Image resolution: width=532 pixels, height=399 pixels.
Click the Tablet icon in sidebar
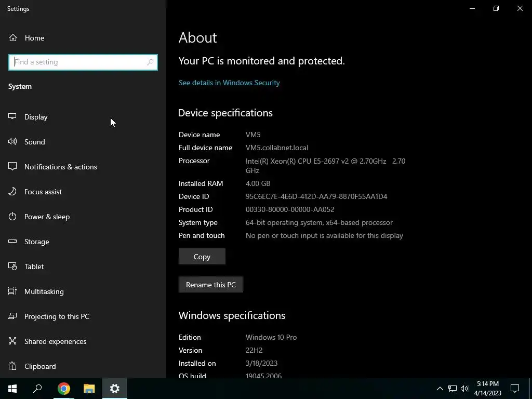tap(12, 267)
